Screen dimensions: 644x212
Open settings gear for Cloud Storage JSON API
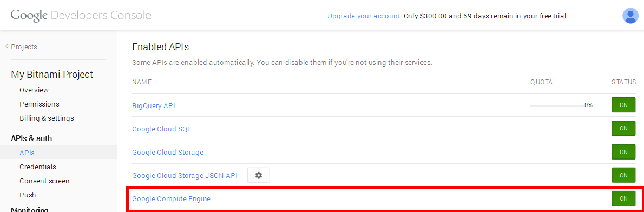[x=258, y=175]
